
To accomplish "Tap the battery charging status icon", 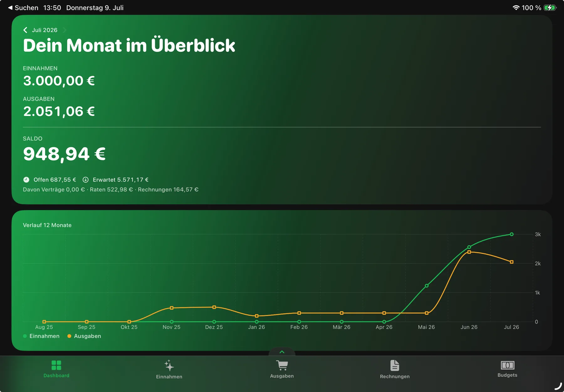I will coord(550,8).
